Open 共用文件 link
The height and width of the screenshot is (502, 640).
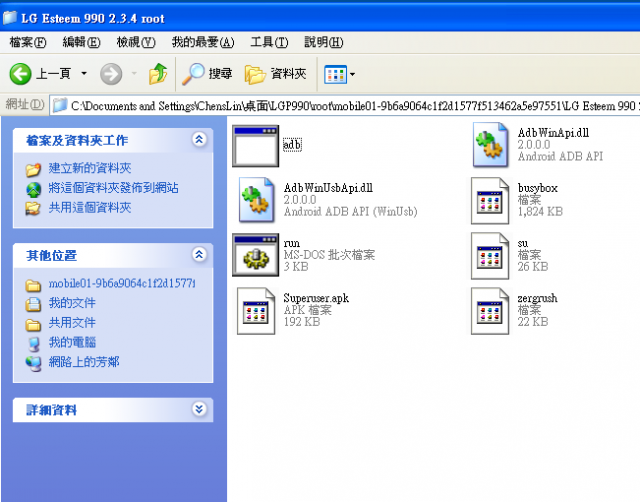coord(72,322)
